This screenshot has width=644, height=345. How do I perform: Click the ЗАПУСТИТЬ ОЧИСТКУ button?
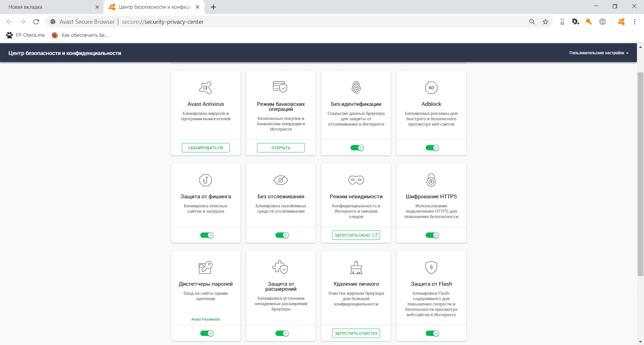pyautogui.click(x=356, y=333)
